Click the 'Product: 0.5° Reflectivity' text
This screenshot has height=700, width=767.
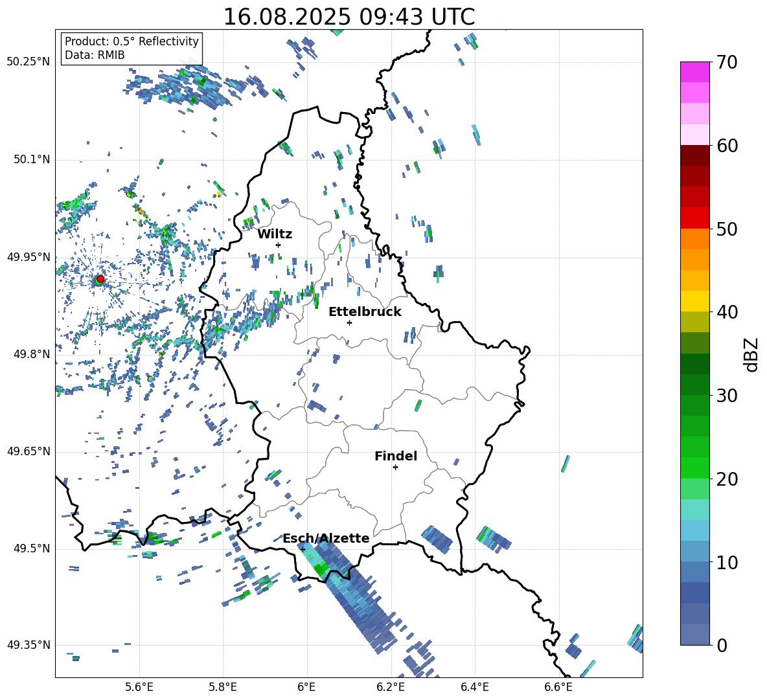pyautogui.click(x=132, y=41)
